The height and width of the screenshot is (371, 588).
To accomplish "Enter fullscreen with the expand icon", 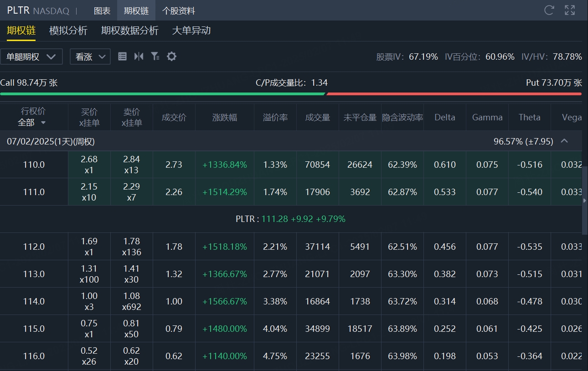I will [x=570, y=10].
